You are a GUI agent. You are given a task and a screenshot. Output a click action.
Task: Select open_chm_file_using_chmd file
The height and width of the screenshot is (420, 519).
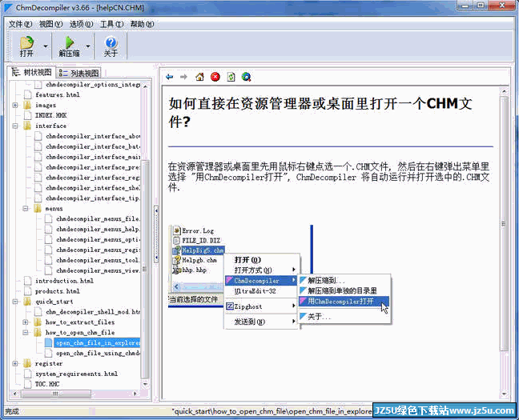98,353
